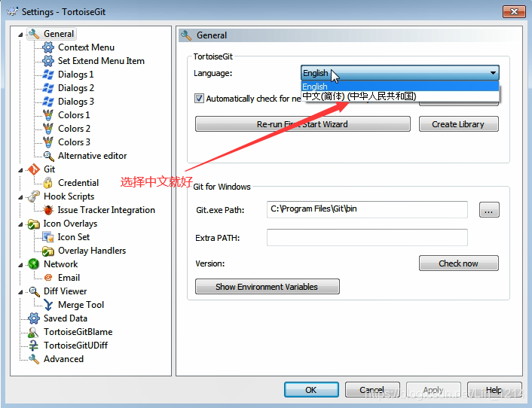Screen dimensions: 532x408
Task: Click the Alternative editor magnifier icon
Action: pos(48,156)
